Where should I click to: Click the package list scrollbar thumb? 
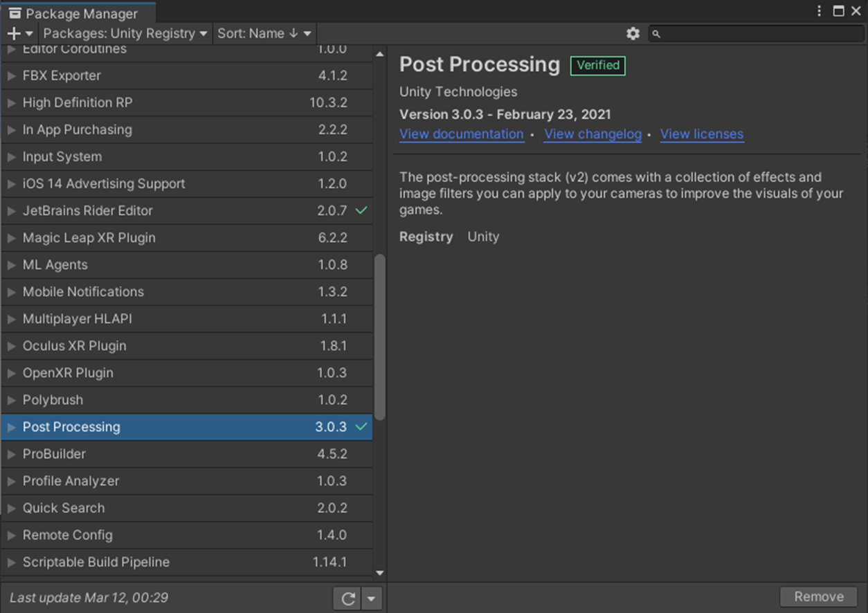[x=379, y=337]
